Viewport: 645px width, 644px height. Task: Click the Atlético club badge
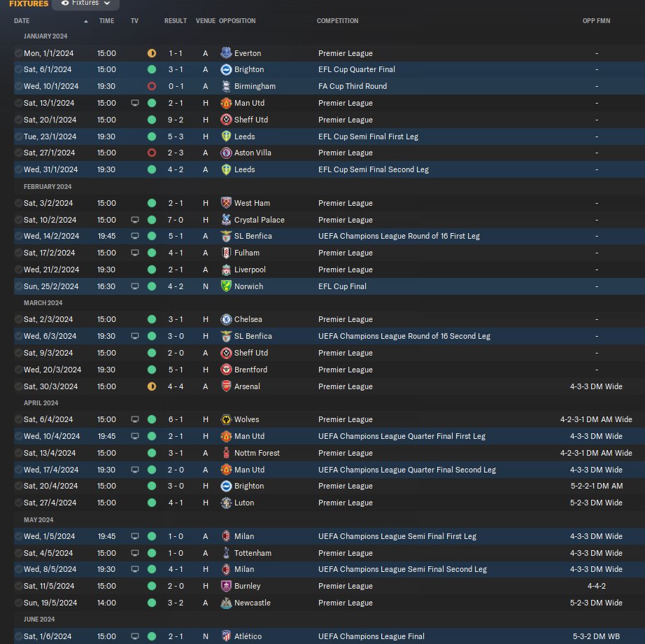[x=226, y=636]
